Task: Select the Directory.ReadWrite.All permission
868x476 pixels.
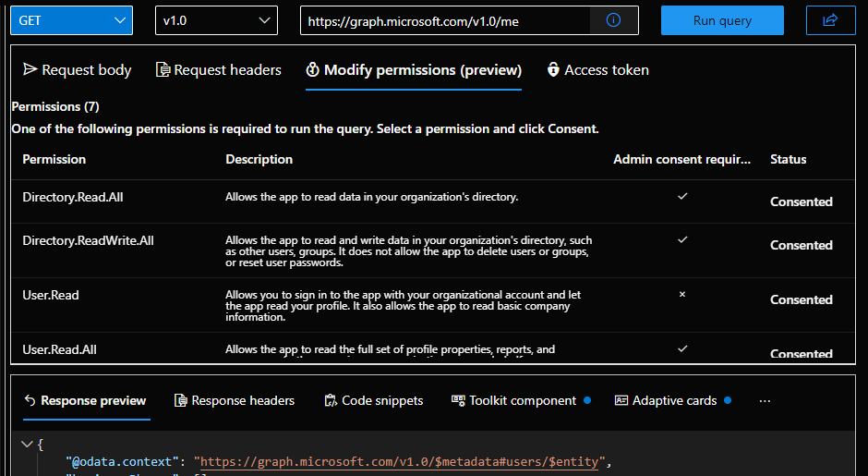Action: click(x=88, y=240)
